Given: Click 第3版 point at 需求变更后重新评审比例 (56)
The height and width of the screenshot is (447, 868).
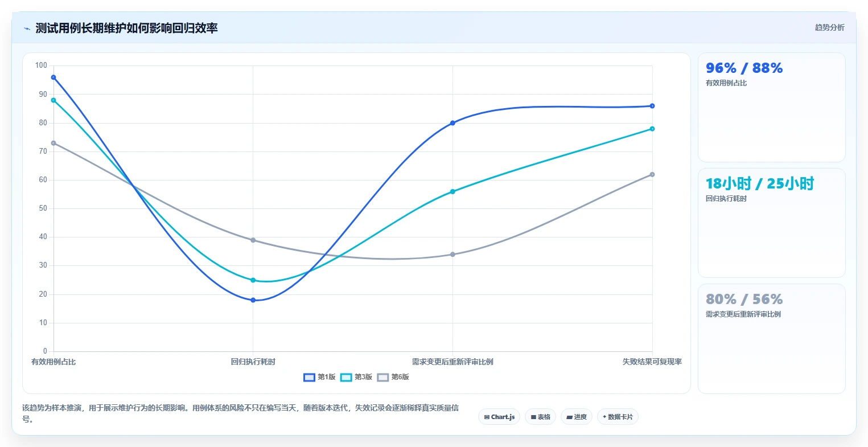Looking at the screenshot, I should 452,191.
